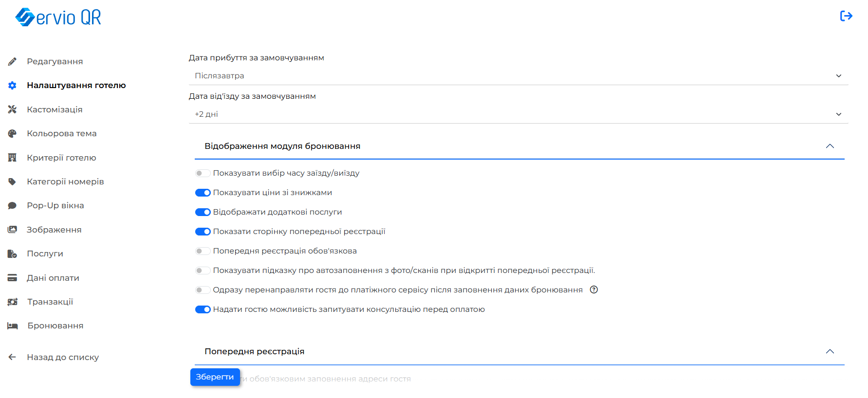
Task: Click the tag icon for Категорії номерів
Action: coord(12,181)
